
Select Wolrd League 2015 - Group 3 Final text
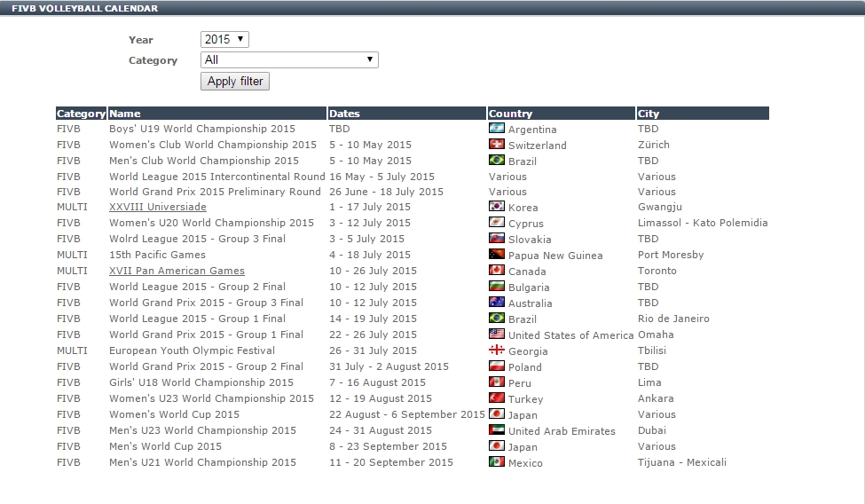(198, 239)
